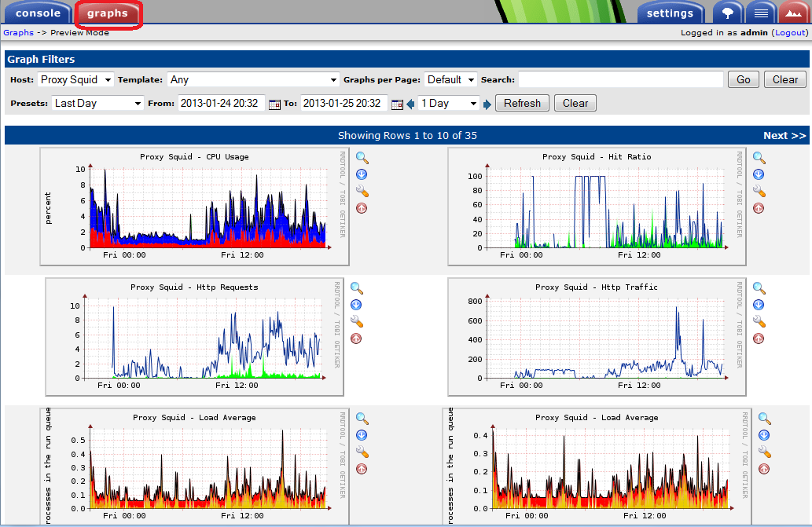812x527 pixels.
Task: Open the settings tab
Action: pos(670,13)
